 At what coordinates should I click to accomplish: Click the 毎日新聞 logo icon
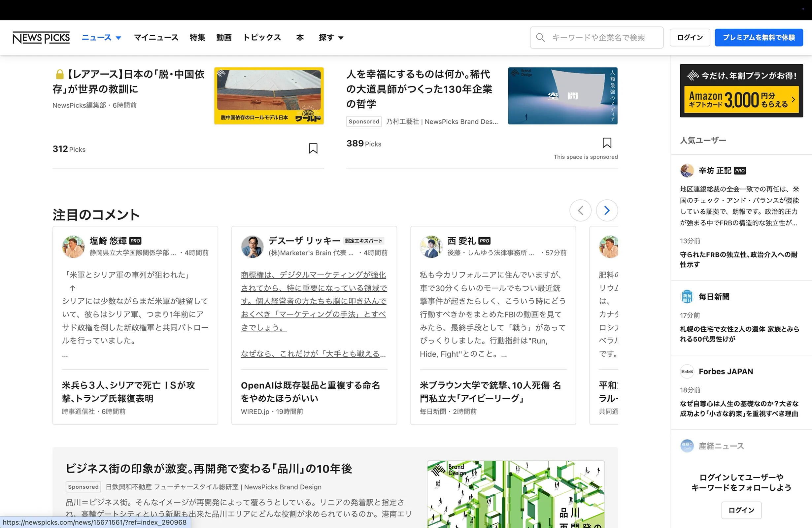[687, 297]
